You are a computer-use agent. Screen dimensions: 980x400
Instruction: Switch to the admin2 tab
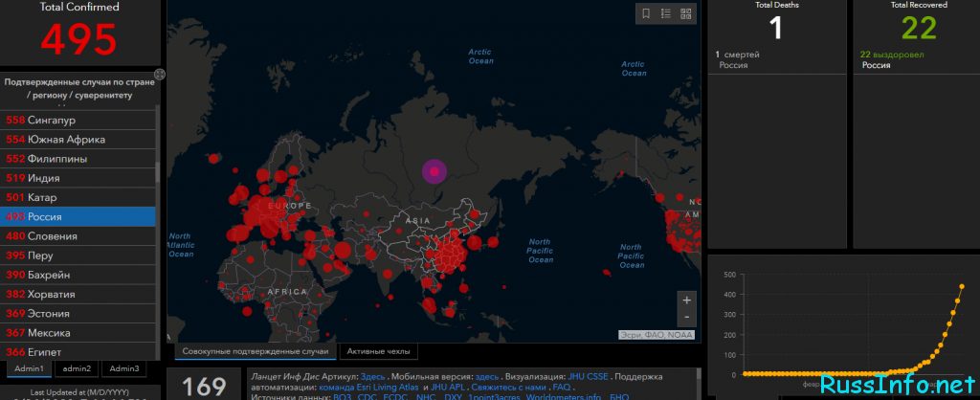coord(77,368)
